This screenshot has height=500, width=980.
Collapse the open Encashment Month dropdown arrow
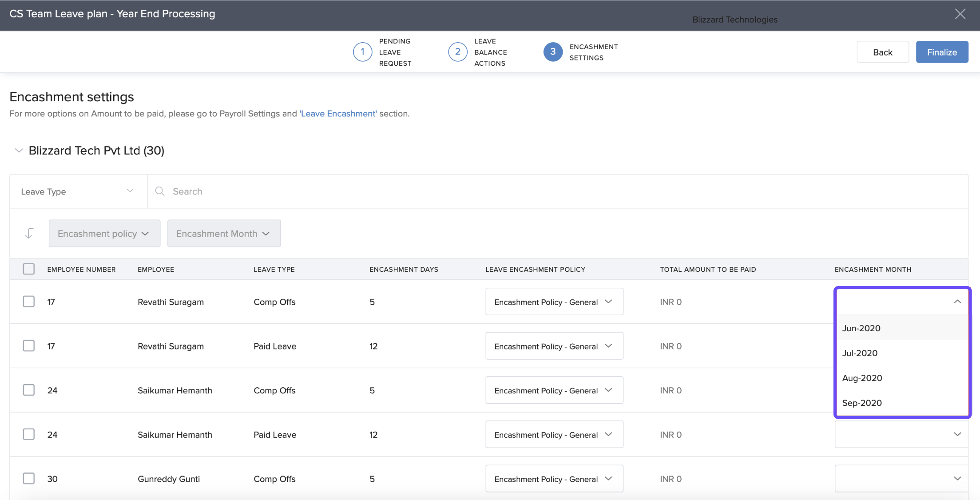[x=957, y=302]
